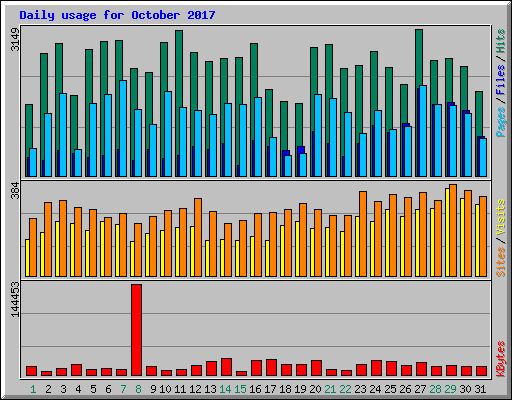The width and height of the screenshot is (512, 400).
Task: Select the orange visits bar for day 12
Action: tap(198, 237)
